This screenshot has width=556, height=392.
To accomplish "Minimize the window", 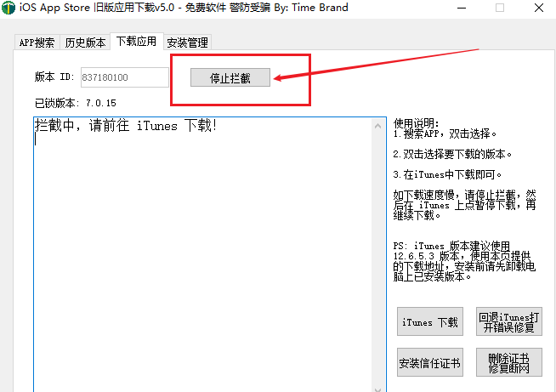I will coord(462,8).
